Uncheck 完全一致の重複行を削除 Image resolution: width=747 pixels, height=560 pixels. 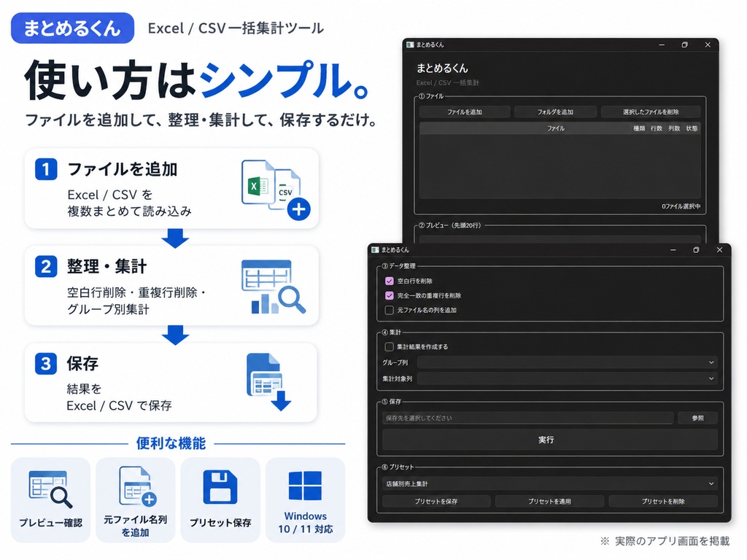coord(390,296)
